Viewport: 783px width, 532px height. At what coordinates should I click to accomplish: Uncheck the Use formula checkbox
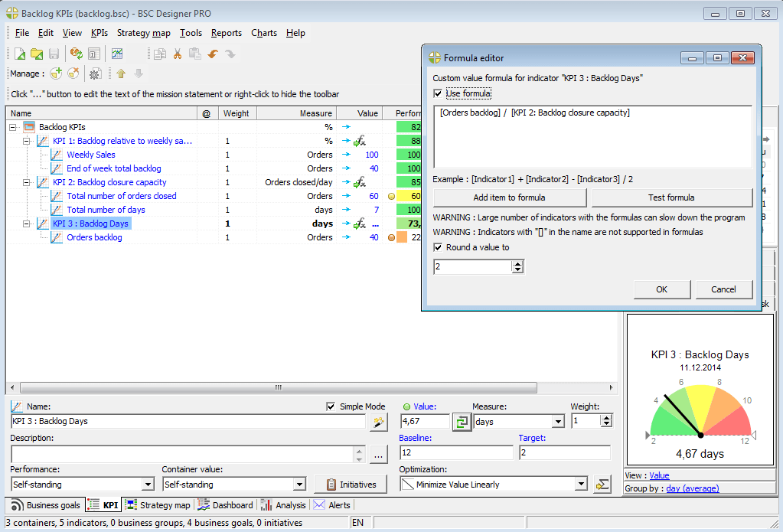(438, 93)
